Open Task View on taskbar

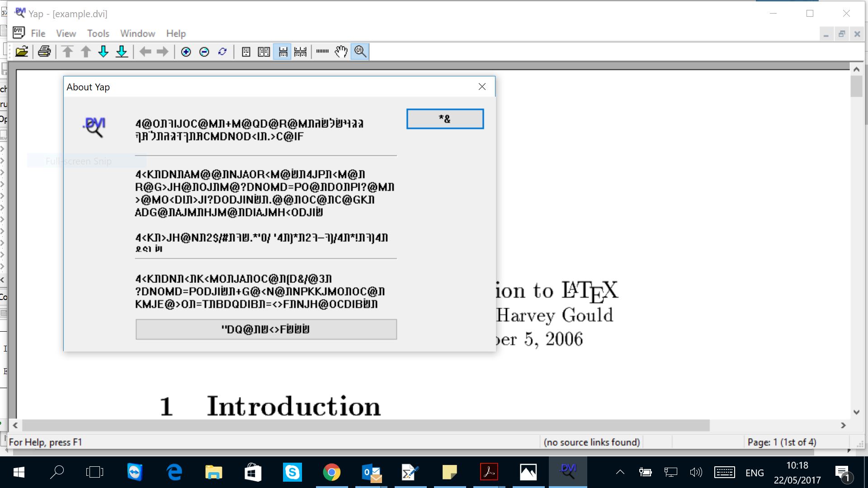pos(94,473)
